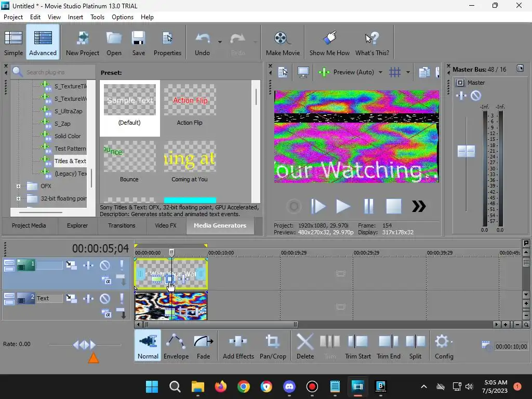
Task: Solo the Text track 2
Action: [122, 299]
